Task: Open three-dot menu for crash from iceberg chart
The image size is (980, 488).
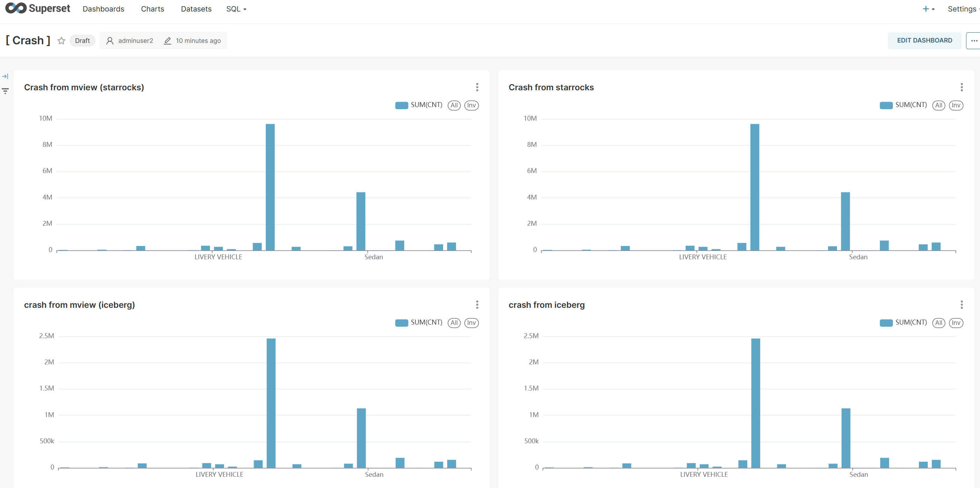Action: click(962, 304)
